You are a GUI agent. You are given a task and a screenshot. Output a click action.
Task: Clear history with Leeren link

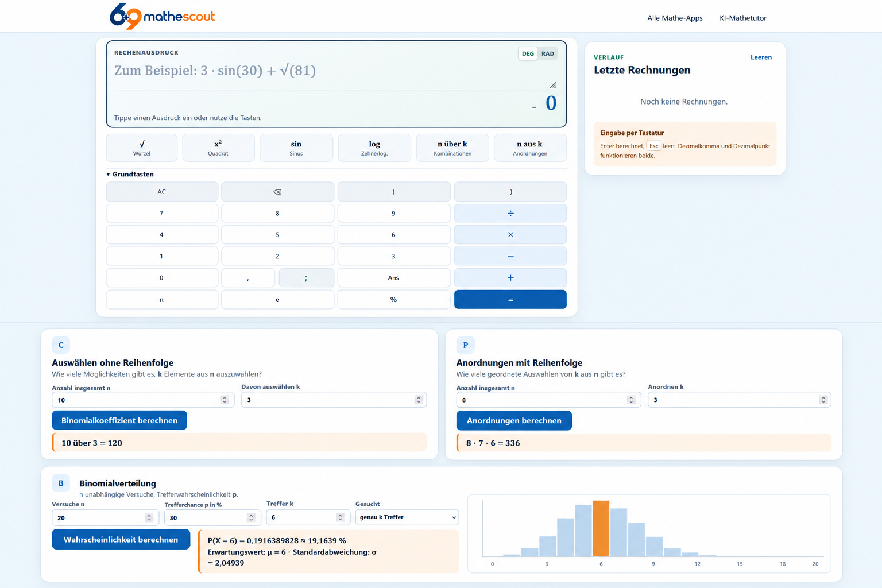(x=761, y=57)
